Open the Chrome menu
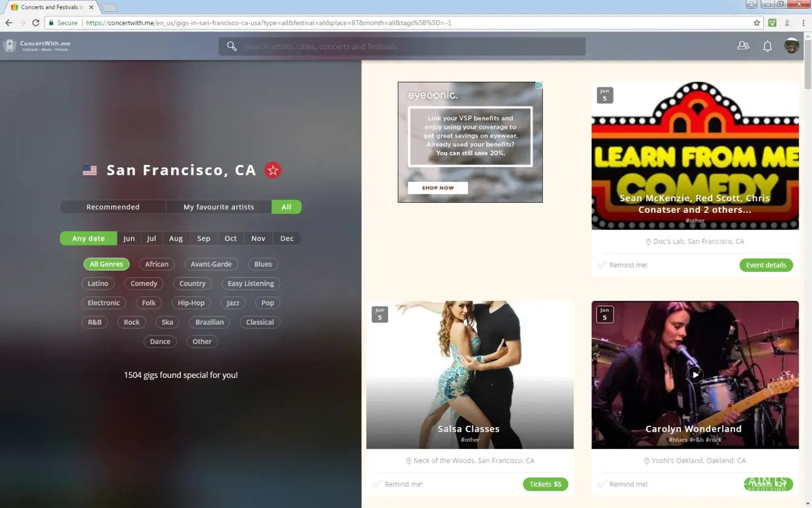Image resolution: width=812 pixels, height=508 pixels. click(x=803, y=23)
